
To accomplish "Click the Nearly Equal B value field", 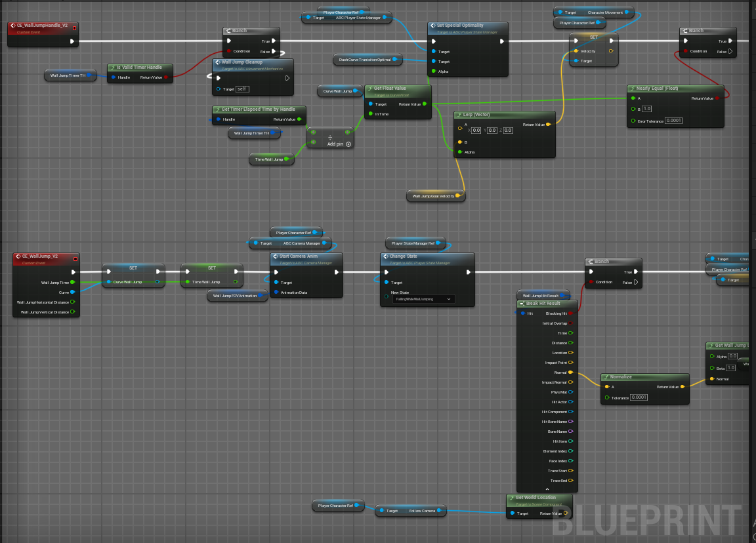I will [x=646, y=109].
